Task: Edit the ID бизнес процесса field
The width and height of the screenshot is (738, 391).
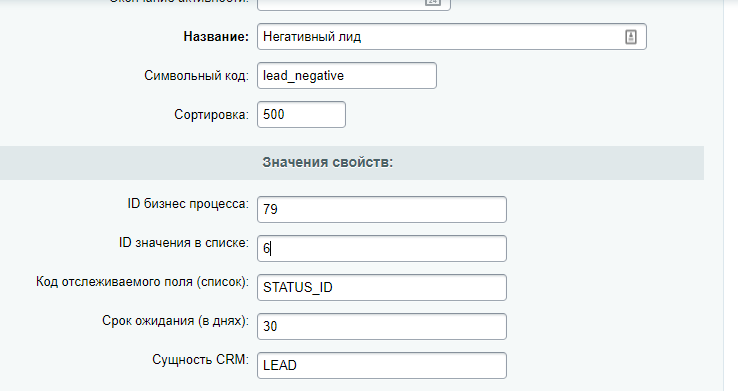Action: [x=382, y=209]
